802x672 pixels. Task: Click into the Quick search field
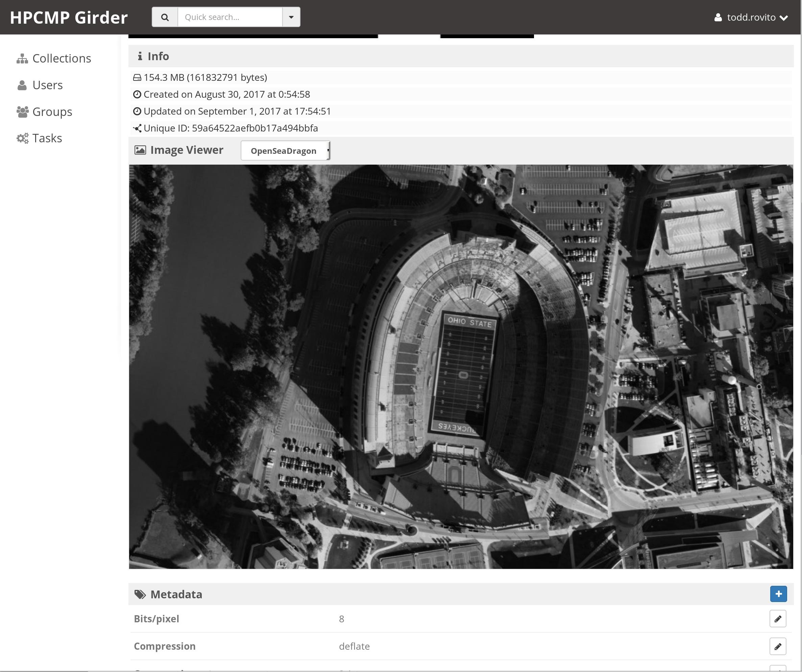230,17
